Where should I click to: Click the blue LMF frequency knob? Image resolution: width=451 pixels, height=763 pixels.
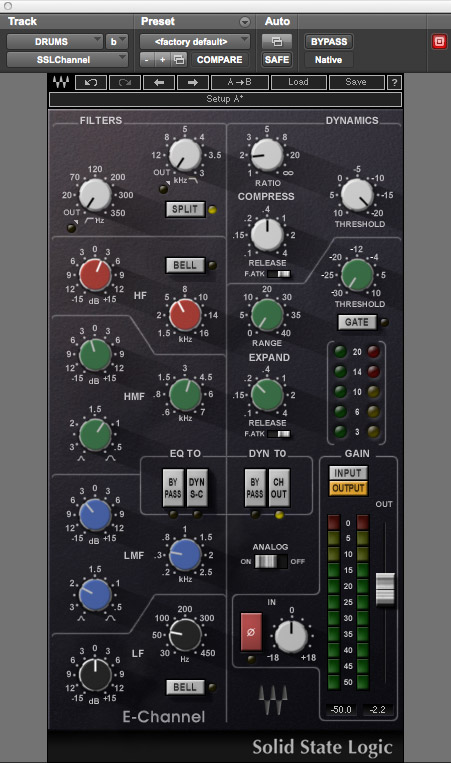pyautogui.click(x=185, y=555)
